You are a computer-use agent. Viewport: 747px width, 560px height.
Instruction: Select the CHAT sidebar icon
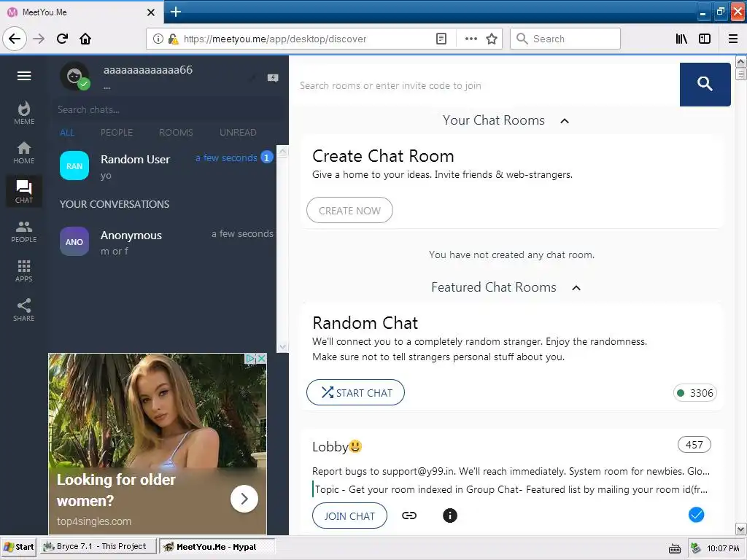click(24, 192)
